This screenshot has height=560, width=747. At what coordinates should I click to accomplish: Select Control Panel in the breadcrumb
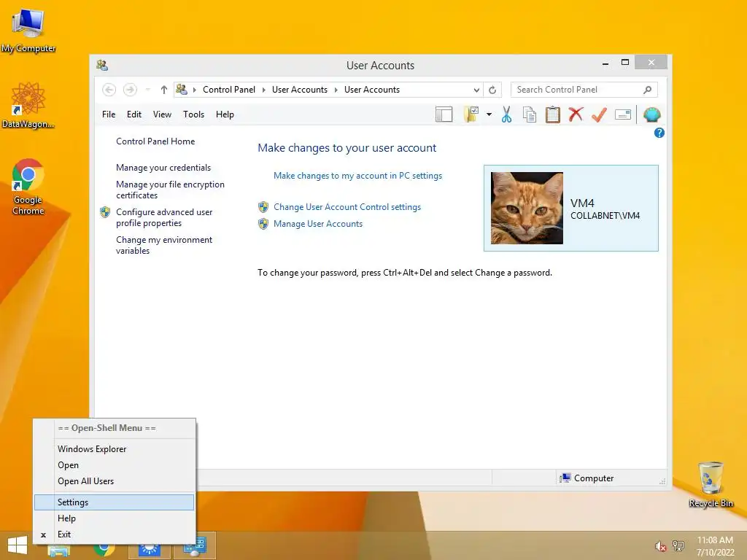pos(229,90)
